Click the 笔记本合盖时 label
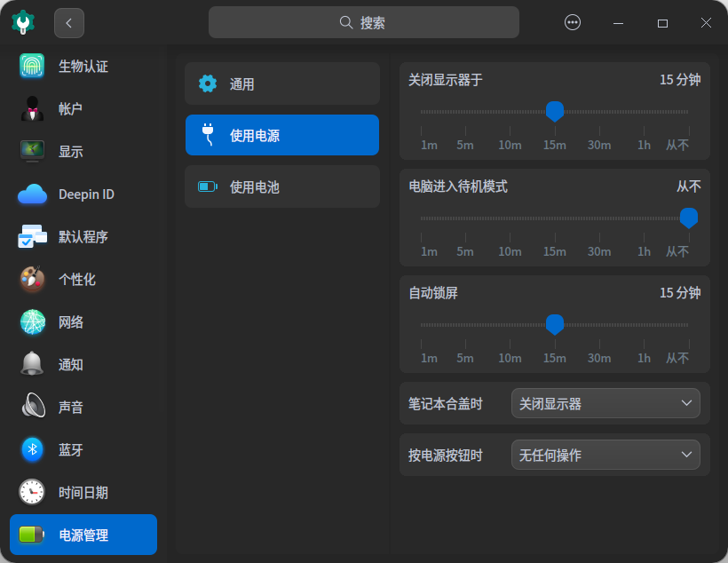728x563 pixels. pos(446,404)
